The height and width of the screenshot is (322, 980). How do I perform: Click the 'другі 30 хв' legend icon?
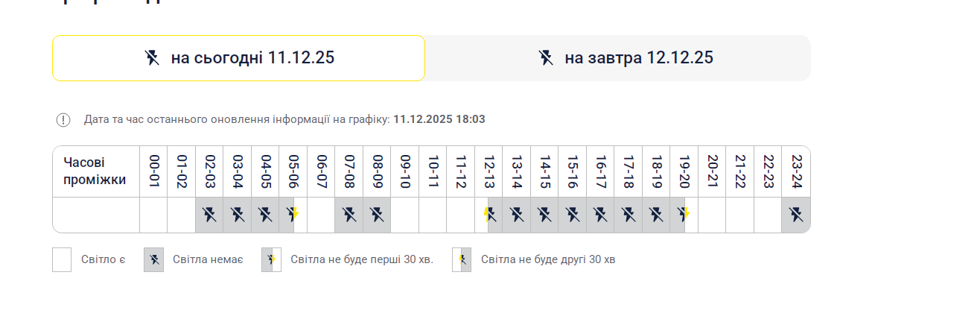(x=462, y=259)
